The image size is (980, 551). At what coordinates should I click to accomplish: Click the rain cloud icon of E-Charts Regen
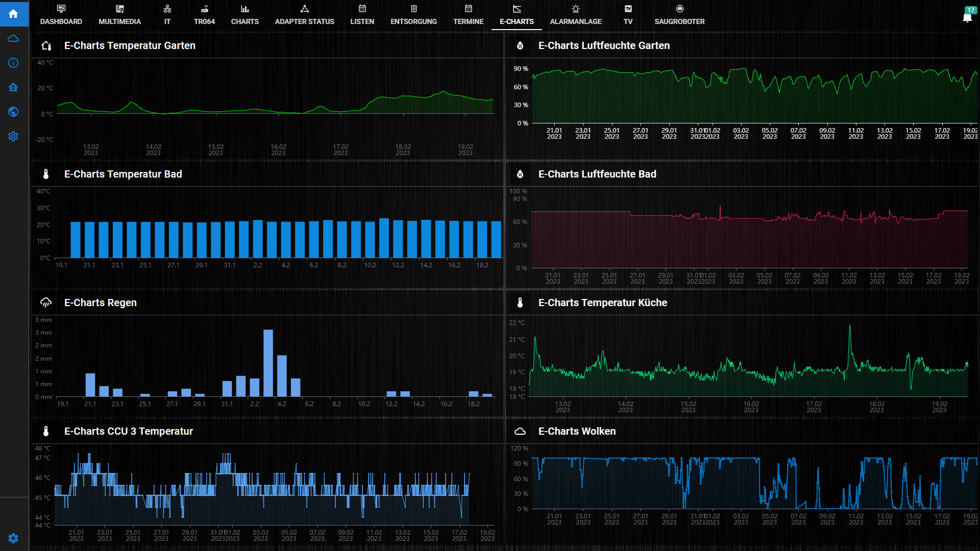46,303
